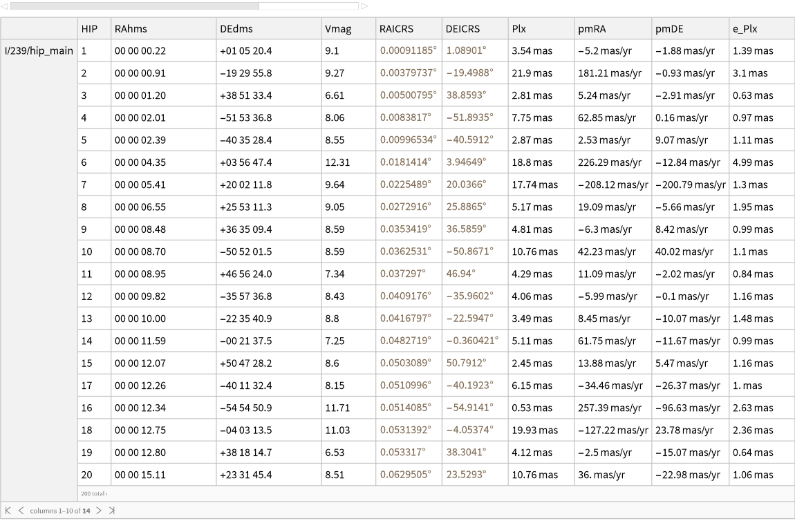
Task: Open the RAICRS column header
Action: click(x=397, y=29)
